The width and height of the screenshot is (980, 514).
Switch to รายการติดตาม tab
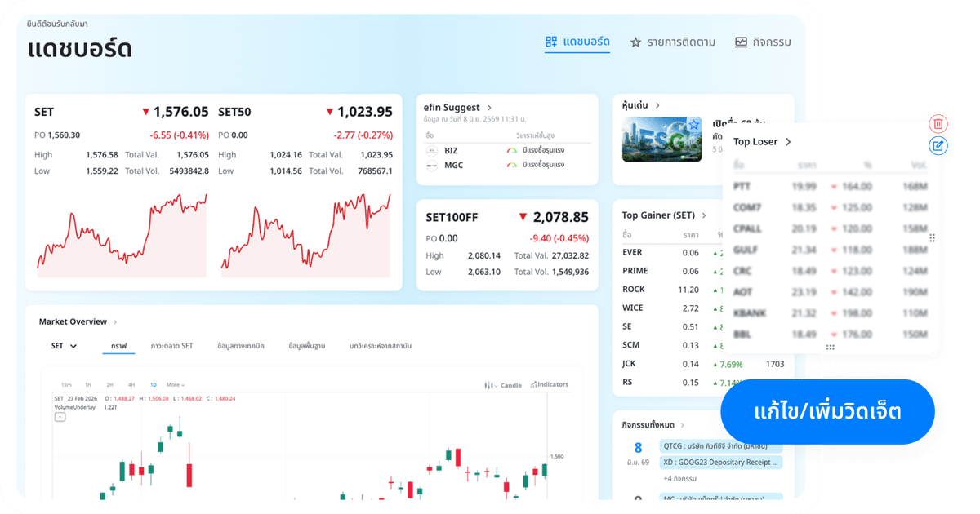click(x=673, y=42)
